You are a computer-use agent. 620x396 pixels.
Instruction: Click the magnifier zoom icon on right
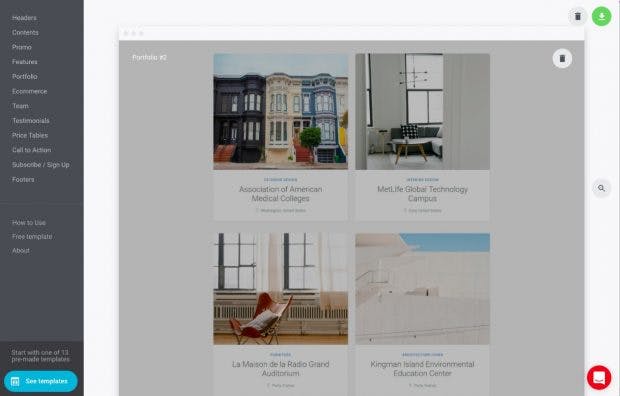pos(601,188)
